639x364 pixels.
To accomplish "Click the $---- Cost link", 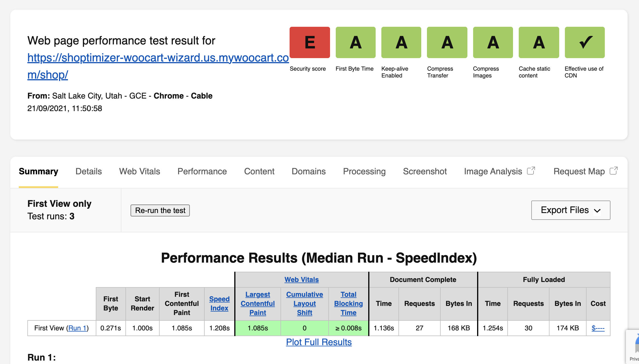I will pos(598,328).
